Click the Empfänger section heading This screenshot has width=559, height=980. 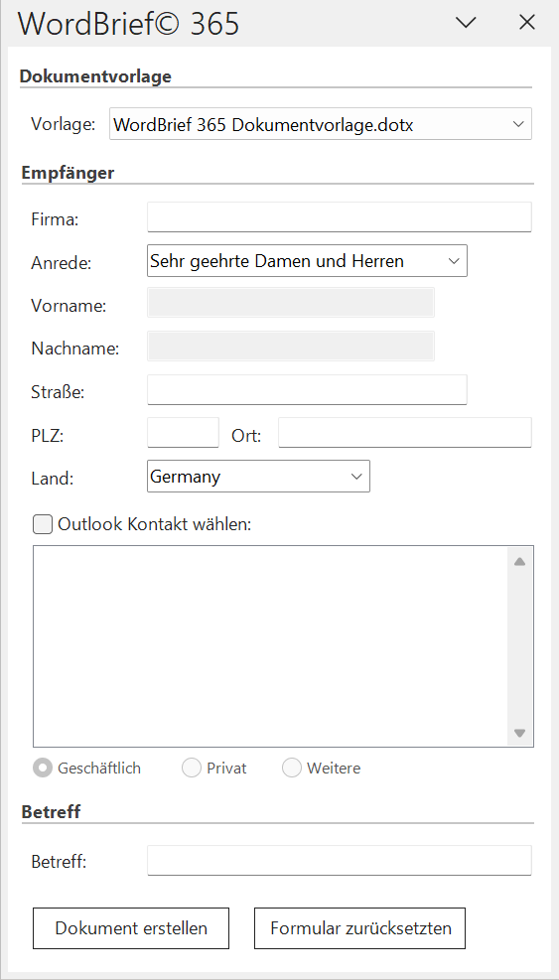pos(69,173)
